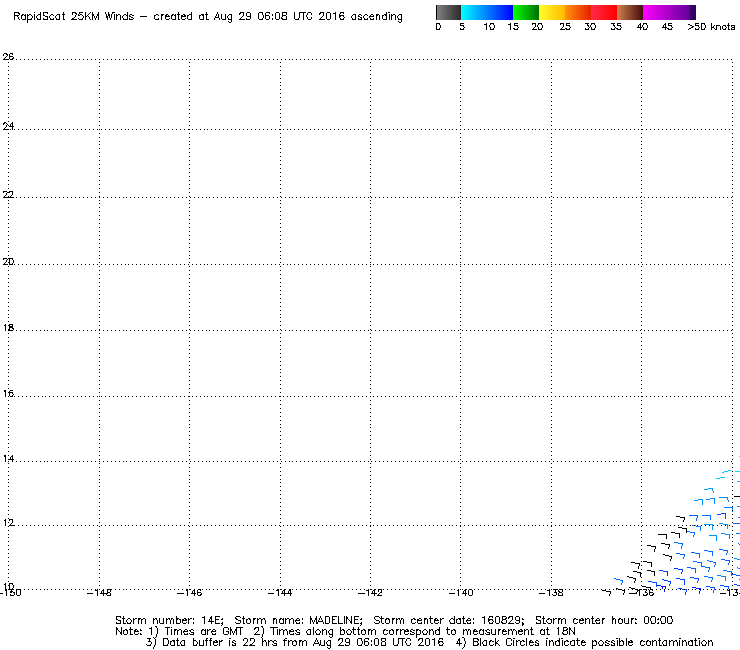This screenshot has width=740, height=650.
Task: Click latitude axis label 14
Action: (8, 458)
